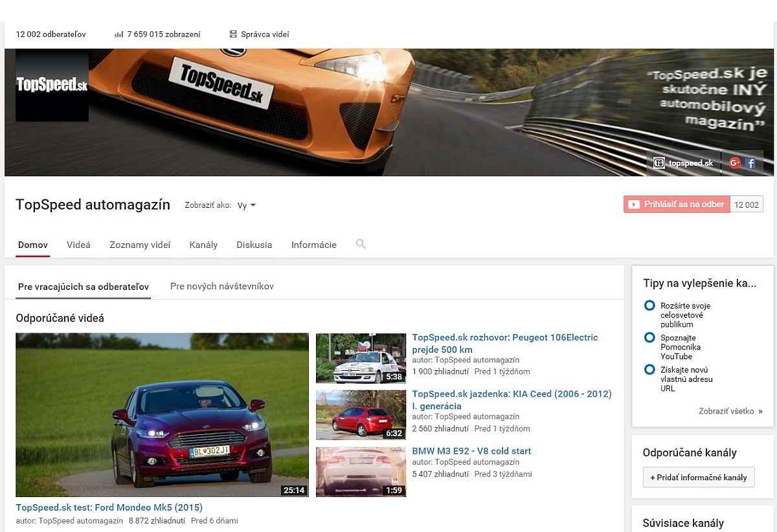The image size is (777, 532).
Task: Open the Diskusia tab
Action: [x=254, y=245]
